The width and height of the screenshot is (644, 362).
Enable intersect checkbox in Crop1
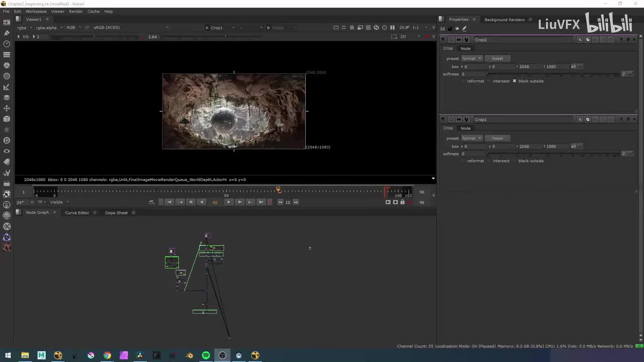(x=489, y=161)
